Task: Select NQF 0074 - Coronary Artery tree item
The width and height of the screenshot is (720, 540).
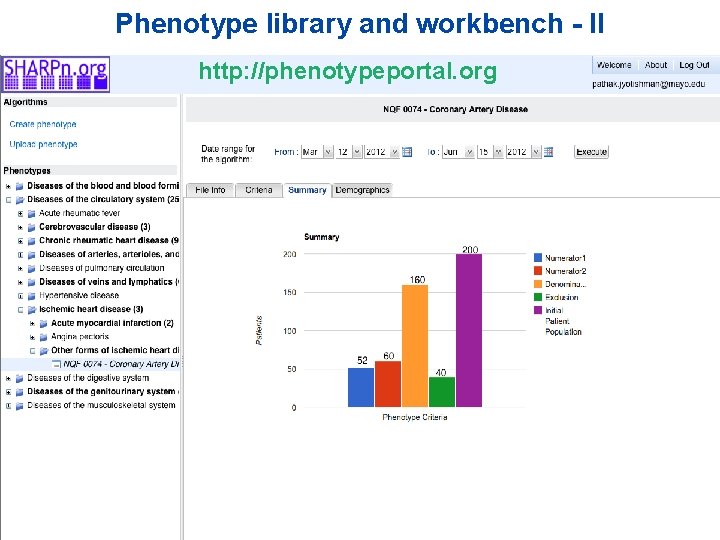Action: pos(121,364)
